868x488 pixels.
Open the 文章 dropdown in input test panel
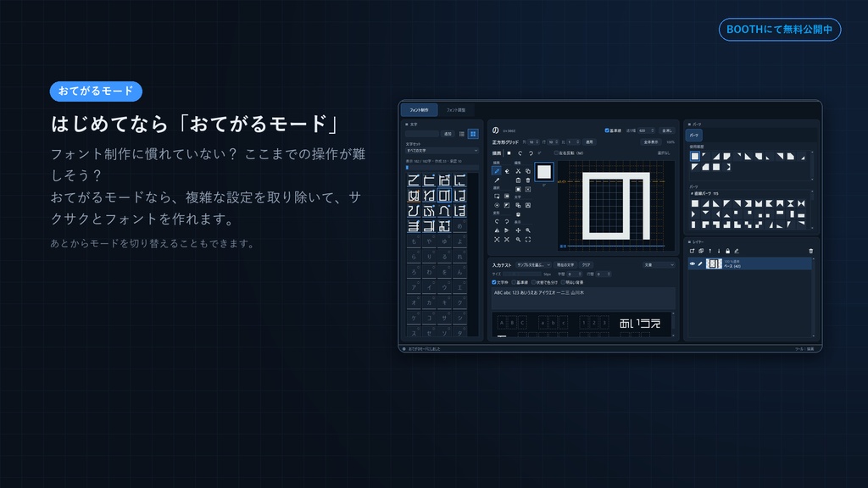coord(659,265)
